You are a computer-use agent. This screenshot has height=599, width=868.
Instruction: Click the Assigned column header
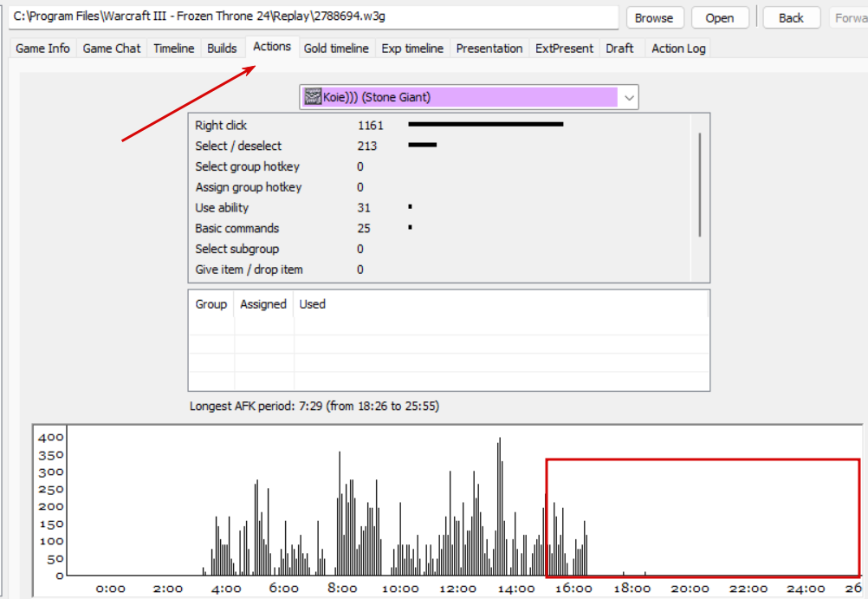263,304
